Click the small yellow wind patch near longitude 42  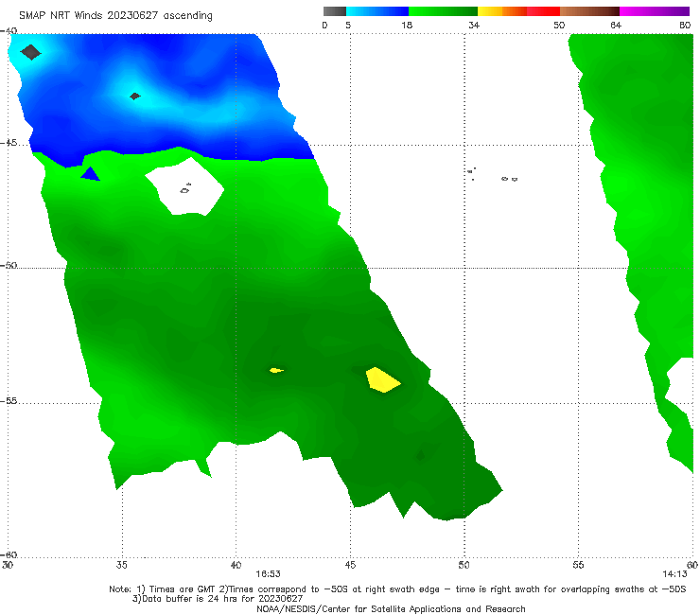(x=276, y=370)
